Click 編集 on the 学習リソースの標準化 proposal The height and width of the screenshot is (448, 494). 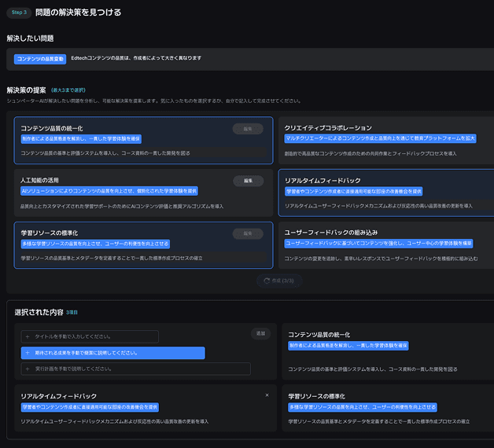click(248, 233)
